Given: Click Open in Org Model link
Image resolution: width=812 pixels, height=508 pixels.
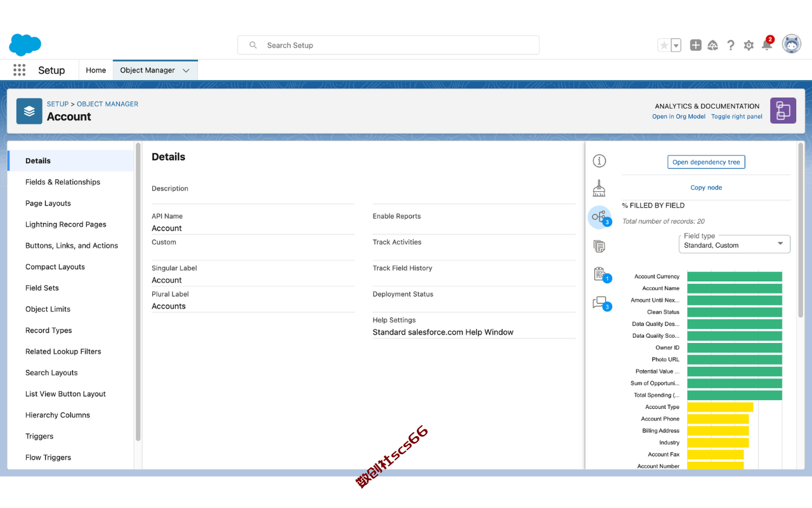Looking at the screenshot, I should [679, 117].
